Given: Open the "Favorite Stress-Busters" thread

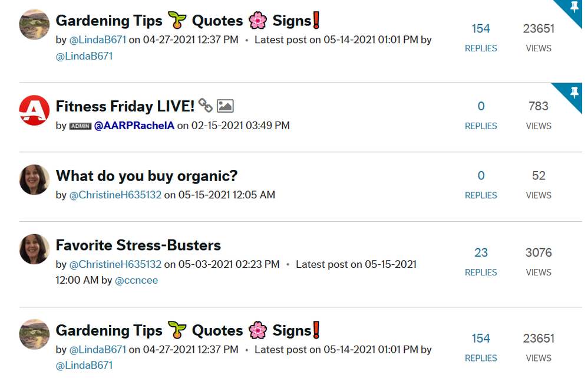Looking at the screenshot, I should coord(138,245).
